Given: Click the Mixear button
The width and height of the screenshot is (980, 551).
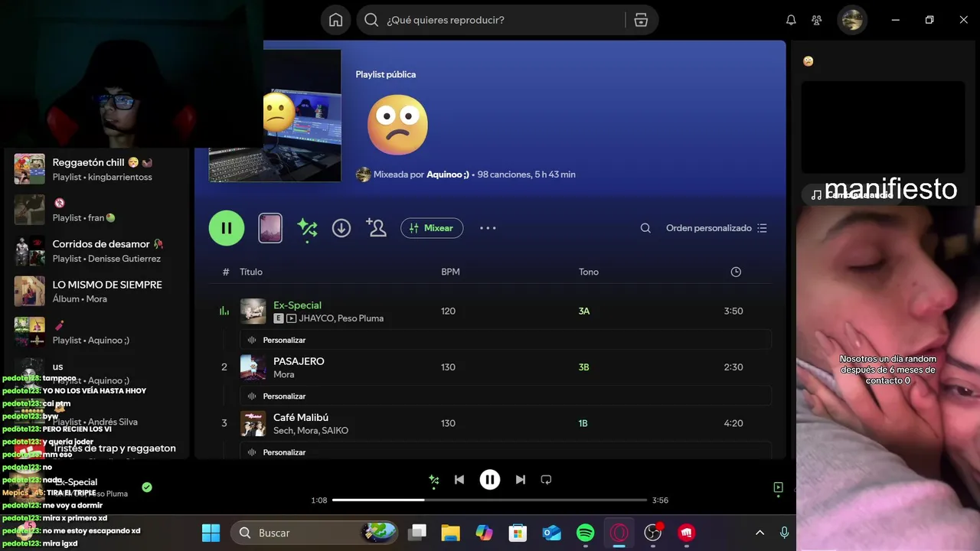Looking at the screenshot, I should click(x=432, y=228).
